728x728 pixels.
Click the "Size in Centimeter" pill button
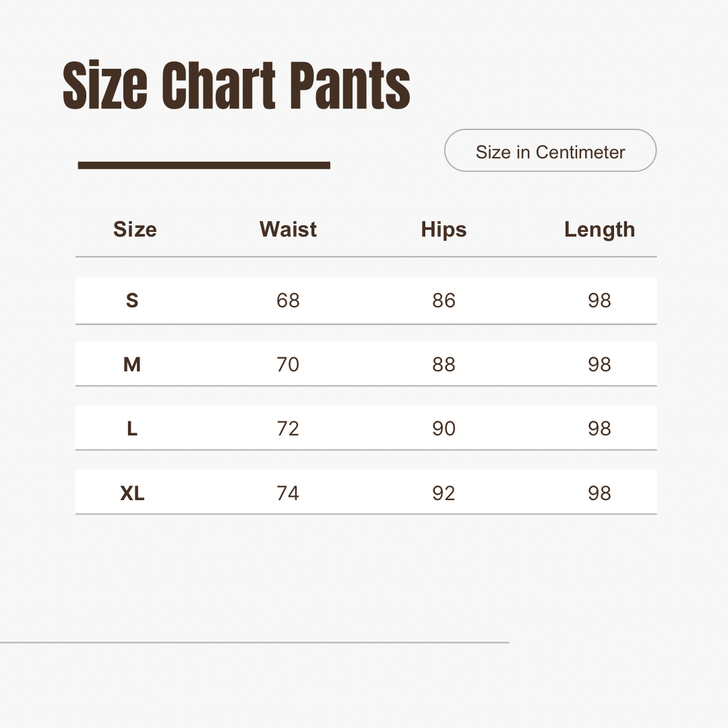[x=550, y=151]
